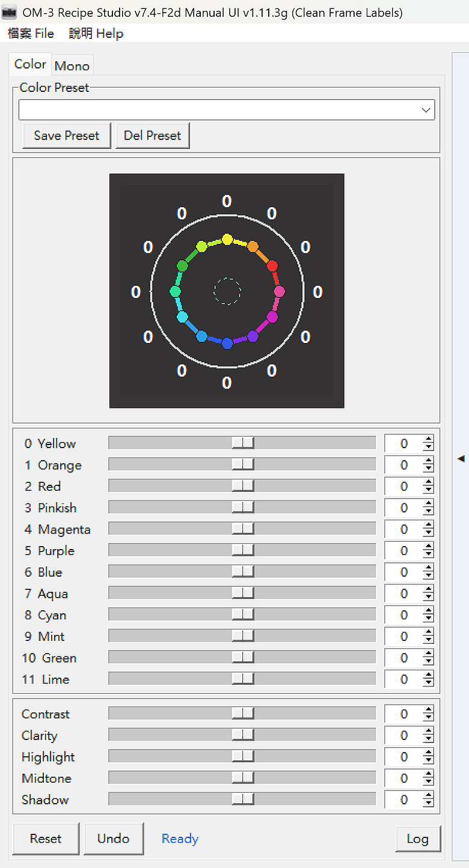
Task: Click the Green slider thumb
Action: [x=243, y=657]
